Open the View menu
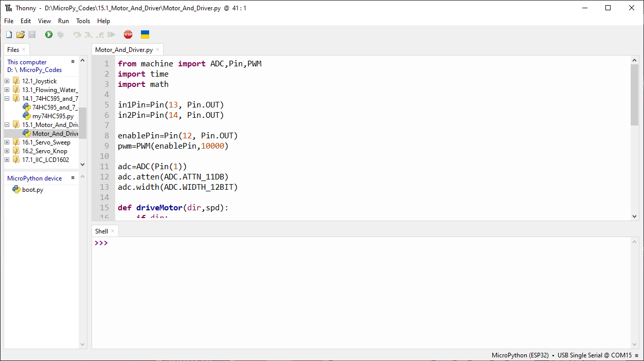Viewport: 644px width, 361px height. tap(45, 21)
